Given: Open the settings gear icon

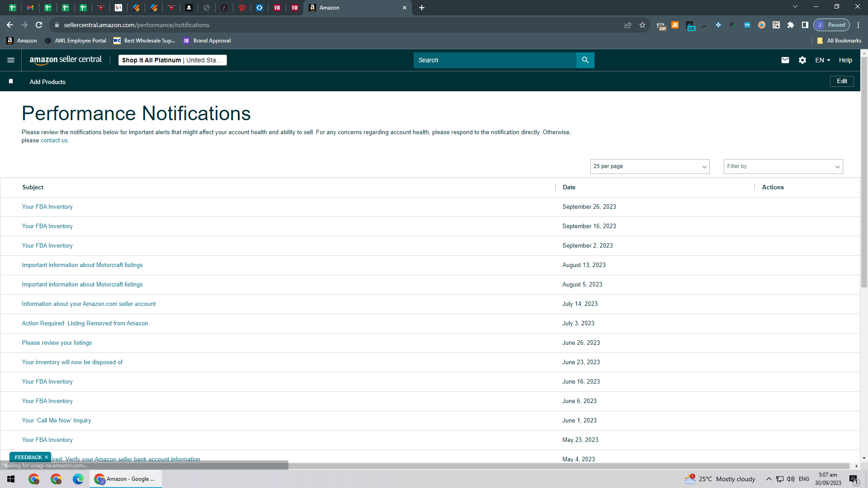Looking at the screenshot, I should tap(802, 60).
